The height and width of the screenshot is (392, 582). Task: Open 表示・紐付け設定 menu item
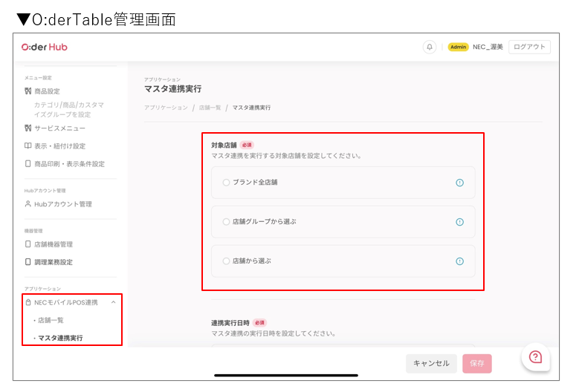tap(59, 146)
